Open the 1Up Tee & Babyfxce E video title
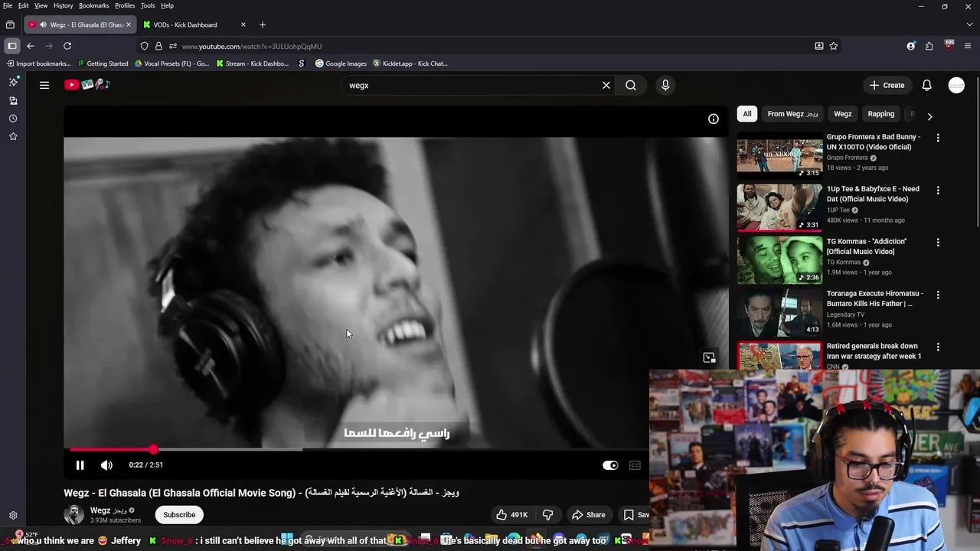 [873, 194]
